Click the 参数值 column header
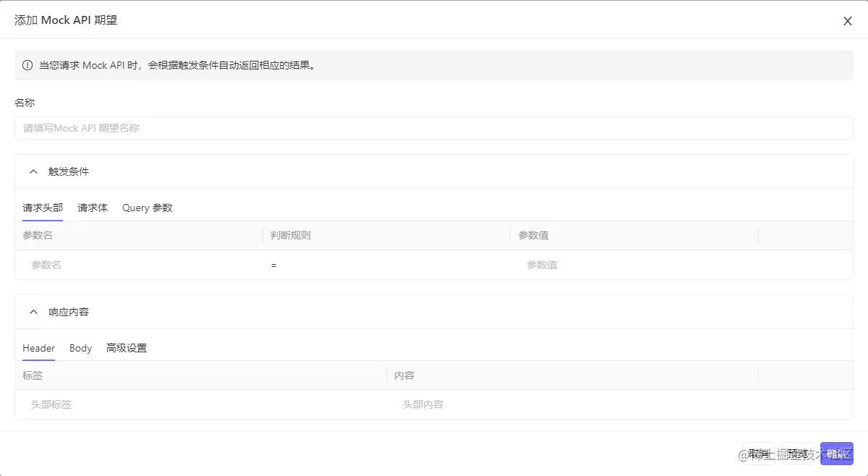 (534, 235)
